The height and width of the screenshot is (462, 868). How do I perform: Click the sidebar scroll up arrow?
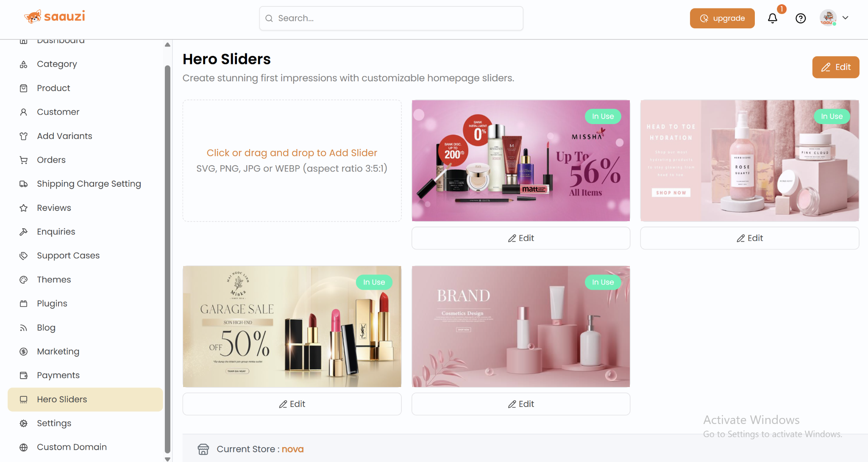click(x=167, y=44)
